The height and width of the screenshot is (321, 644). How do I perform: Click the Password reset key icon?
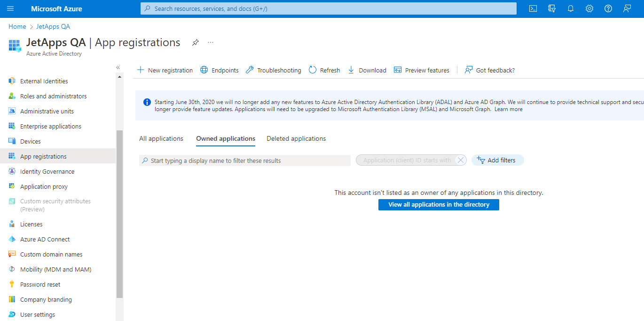tap(12, 284)
